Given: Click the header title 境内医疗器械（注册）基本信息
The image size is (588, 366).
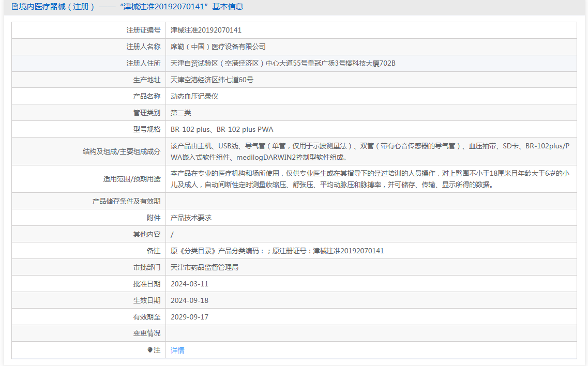Looking at the screenshot, I should tap(131, 7).
